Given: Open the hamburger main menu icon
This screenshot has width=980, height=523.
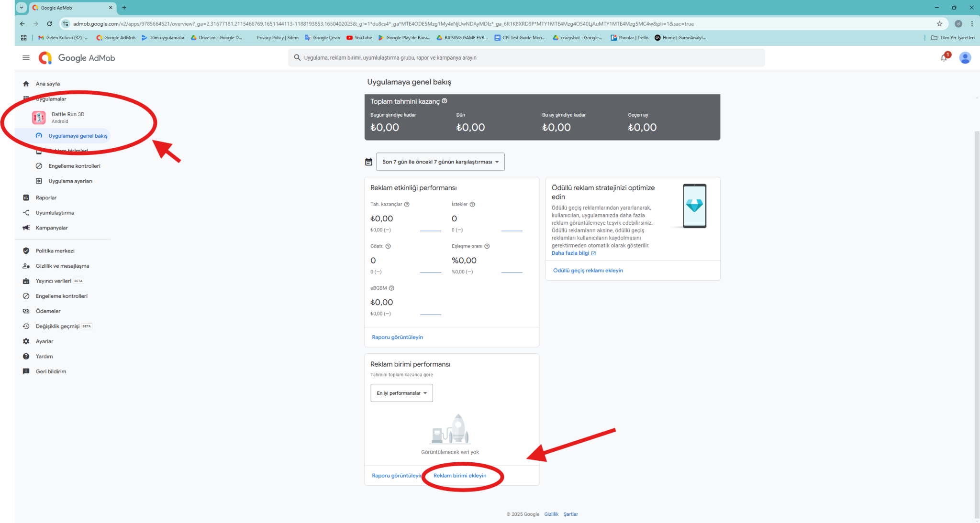Looking at the screenshot, I should 26,58.
